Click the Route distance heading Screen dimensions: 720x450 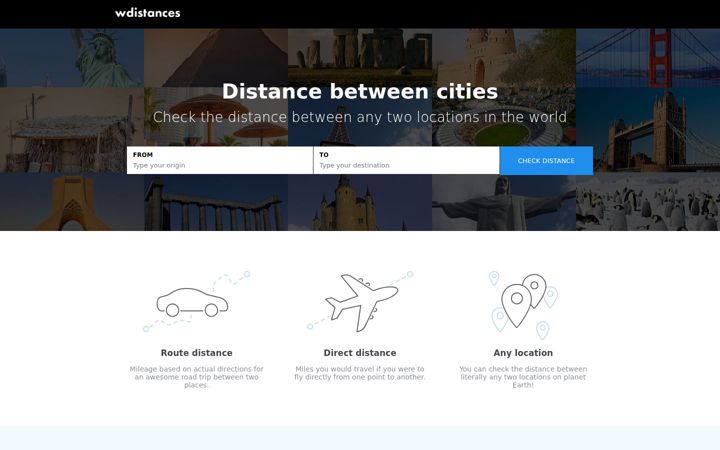pyautogui.click(x=197, y=353)
